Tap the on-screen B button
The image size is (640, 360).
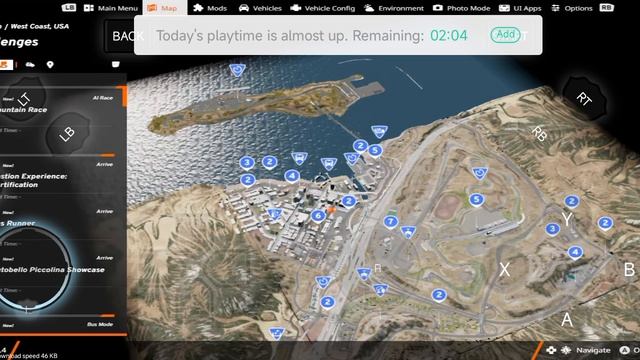point(629,269)
